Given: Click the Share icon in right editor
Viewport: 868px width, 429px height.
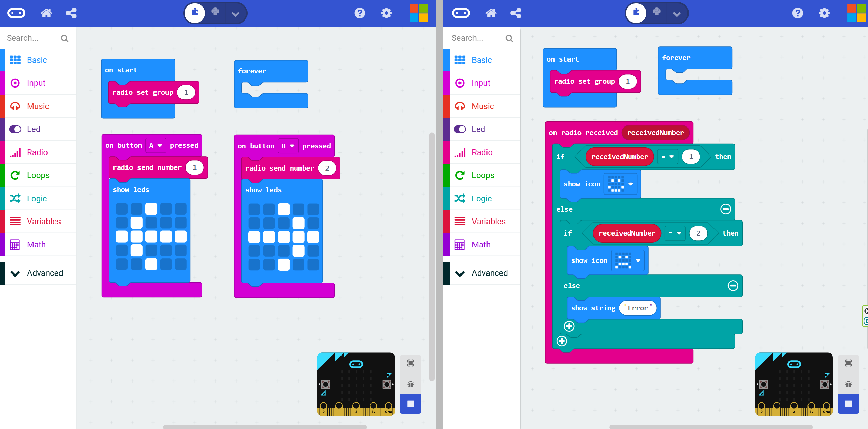Looking at the screenshot, I should [x=516, y=13].
